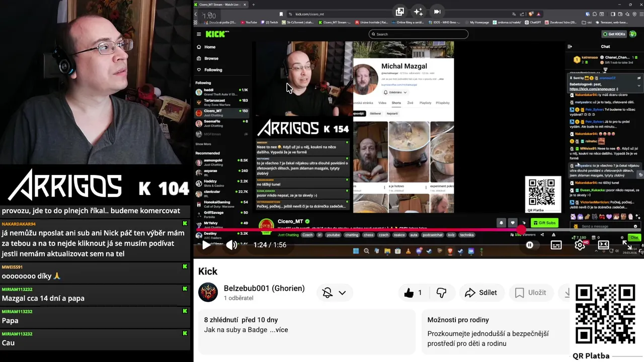Expand Show More under Following
The width and height of the screenshot is (644, 362).
point(203,144)
